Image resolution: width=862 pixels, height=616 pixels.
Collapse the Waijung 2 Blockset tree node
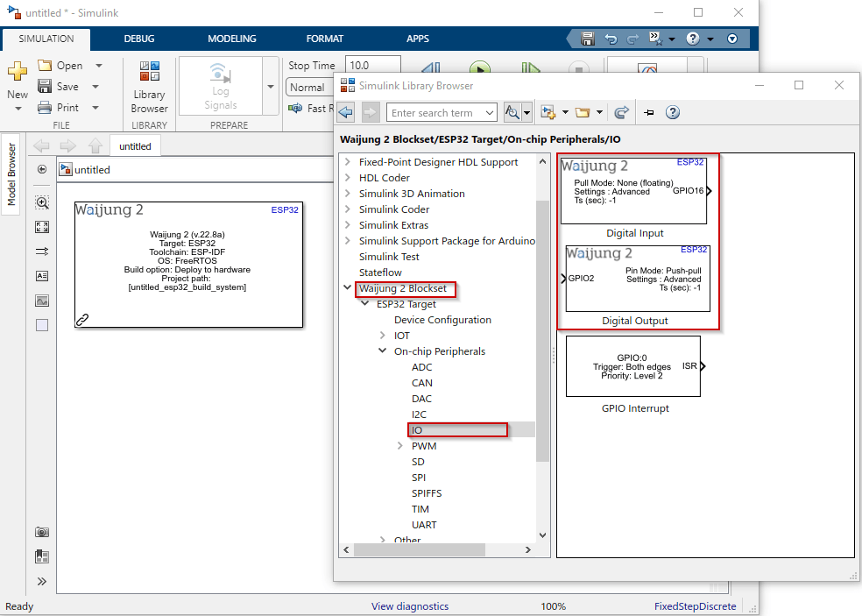click(348, 287)
